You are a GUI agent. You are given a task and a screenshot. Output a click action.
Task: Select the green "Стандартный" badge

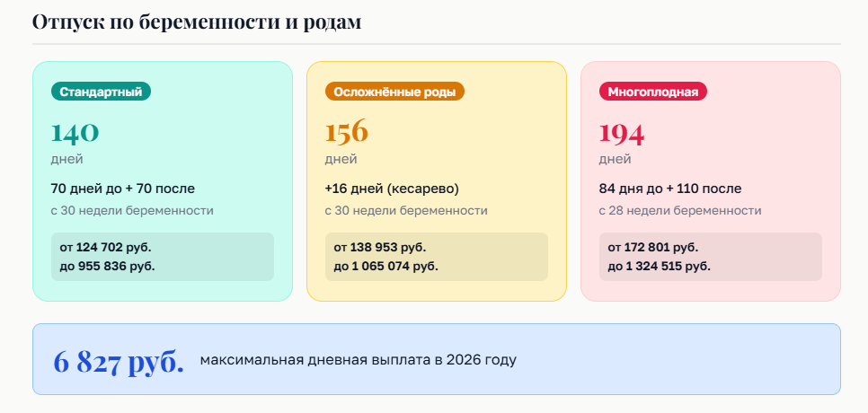(101, 91)
